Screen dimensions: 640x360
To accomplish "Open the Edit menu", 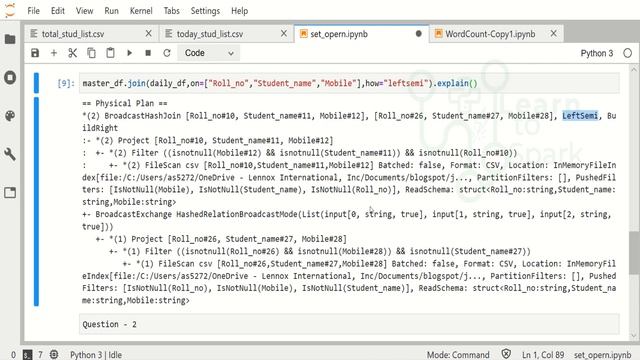I will point(58,11).
